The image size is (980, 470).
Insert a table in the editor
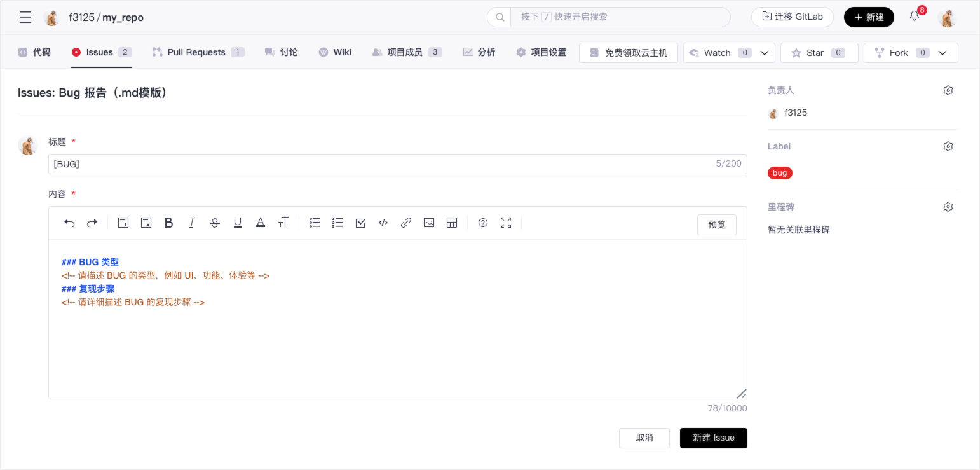[x=452, y=223]
